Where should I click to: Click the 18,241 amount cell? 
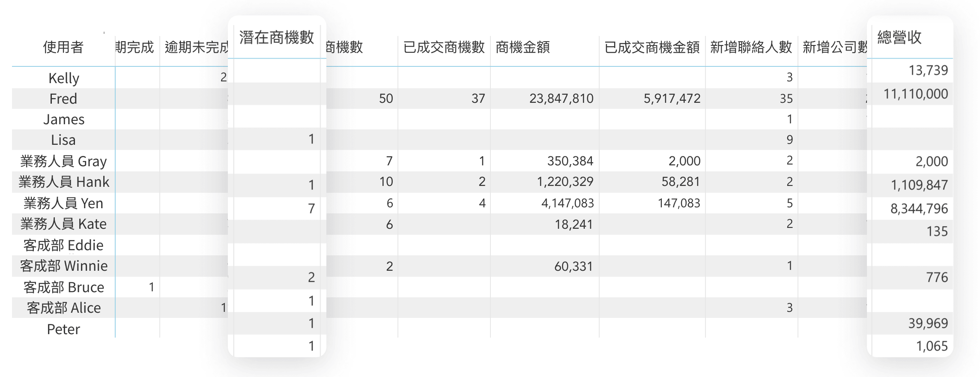(574, 224)
